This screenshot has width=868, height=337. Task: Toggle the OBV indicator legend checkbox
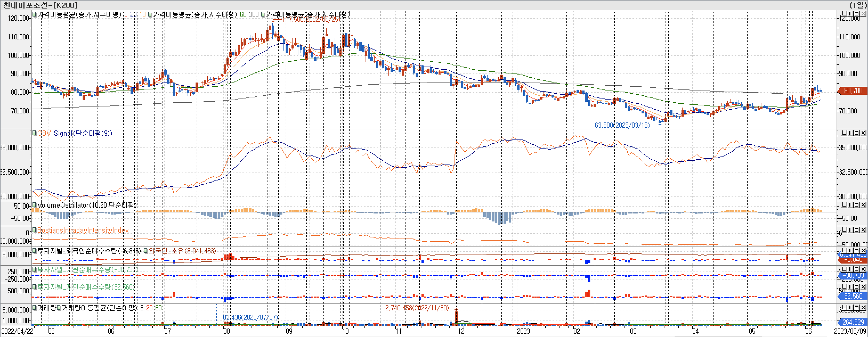tap(34, 133)
